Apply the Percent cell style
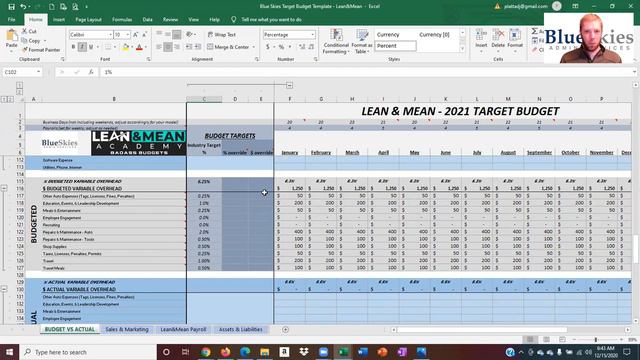The height and width of the screenshot is (360, 640). pyautogui.click(x=395, y=46)
